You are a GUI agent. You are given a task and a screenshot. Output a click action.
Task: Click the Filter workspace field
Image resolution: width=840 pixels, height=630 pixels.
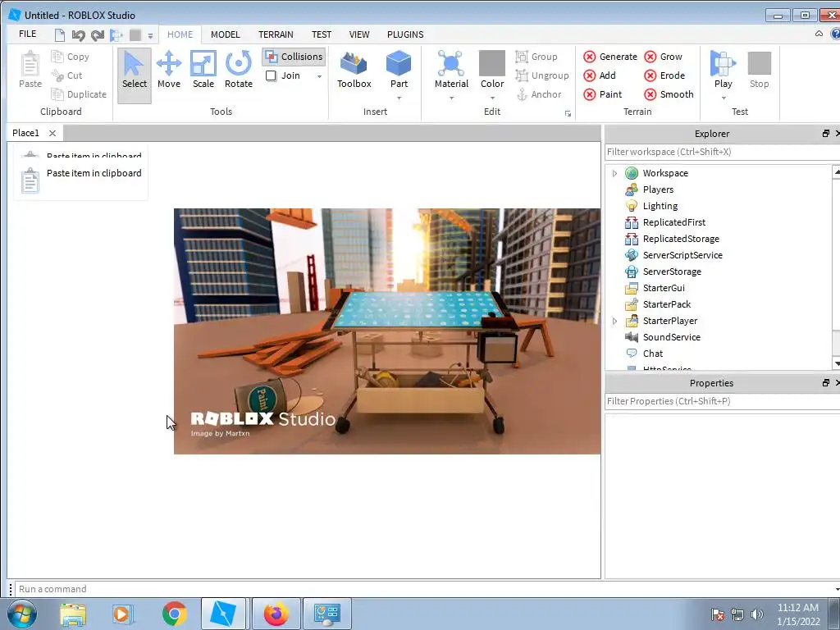[x=722, y=152]
